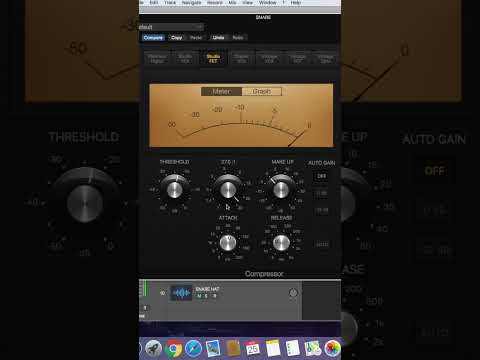The height and width of the screenshot is (360, 480).
Task: Launch Google Chrome from the Dock
Action: [x=173, y=349]
